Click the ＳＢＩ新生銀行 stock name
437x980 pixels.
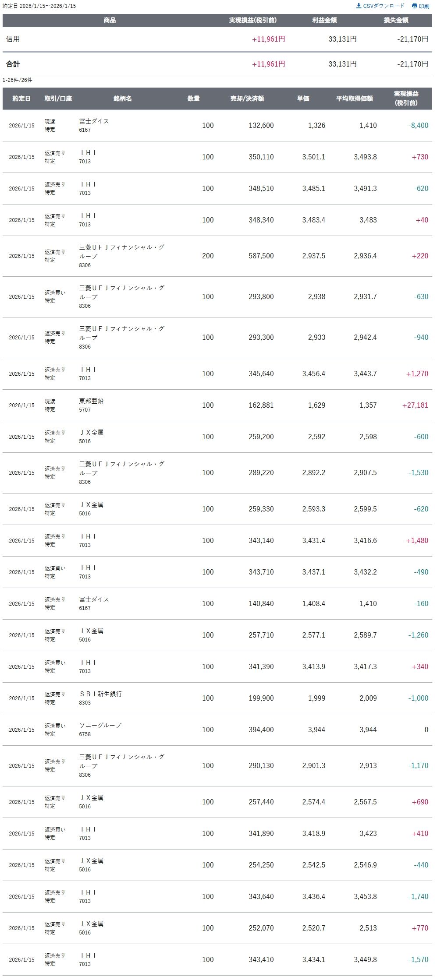[100, 694]
